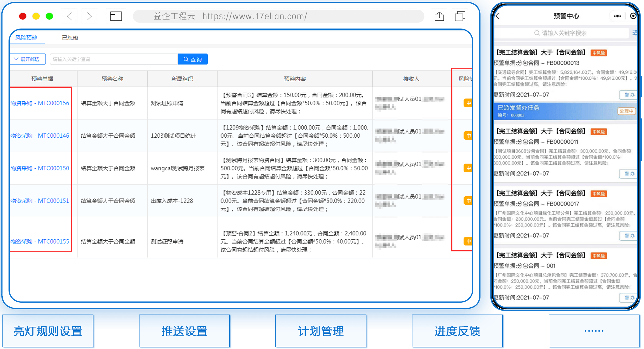Click the 亮灯规则设置 button
This screenshot has height=349, width=644.
point(48,331)
